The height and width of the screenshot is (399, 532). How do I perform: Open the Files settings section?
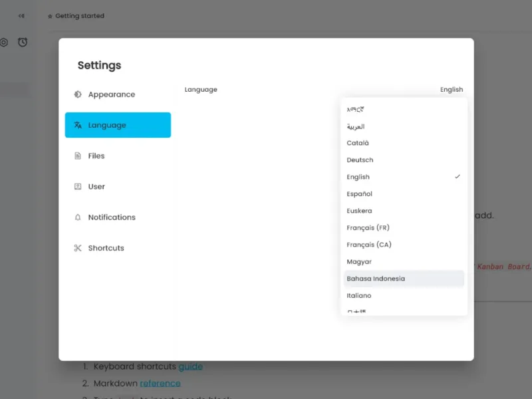click(118, 156)
